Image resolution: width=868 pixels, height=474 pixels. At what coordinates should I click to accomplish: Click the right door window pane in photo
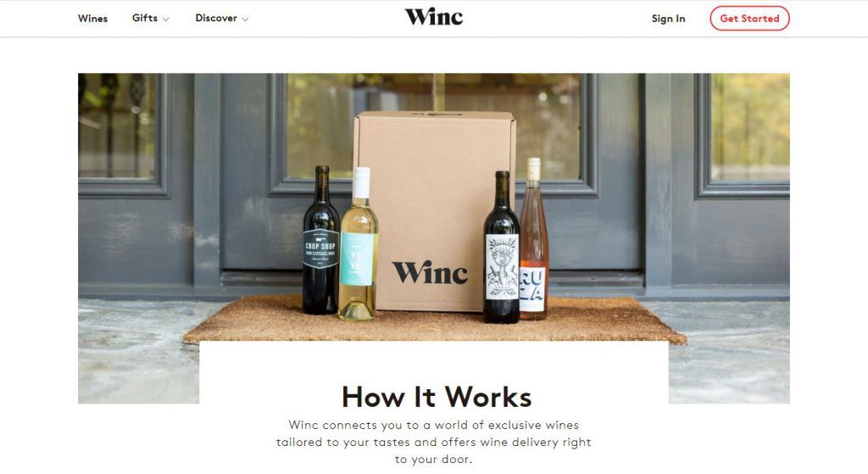tap(750, 127)
